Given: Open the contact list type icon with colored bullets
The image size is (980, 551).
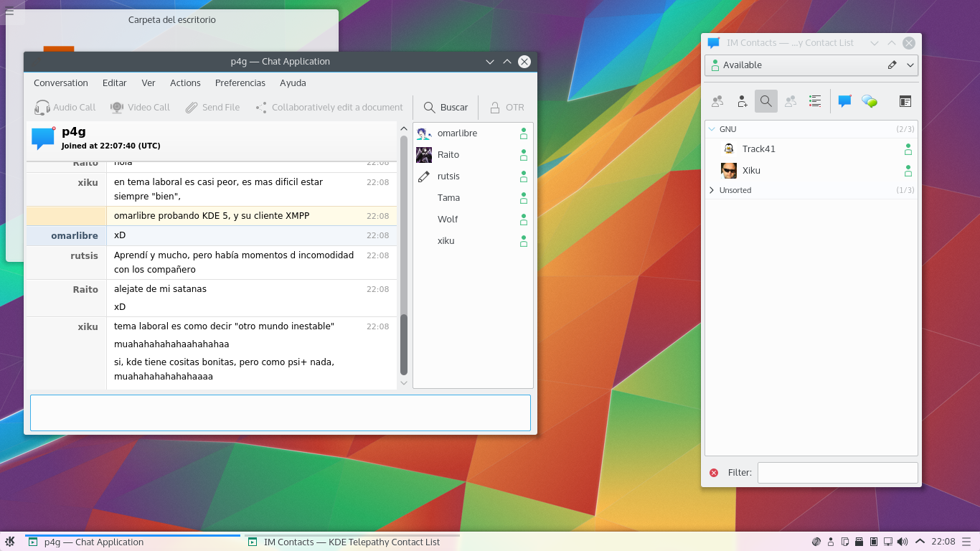Looking at the screenshot, I should tap(815, 101).
